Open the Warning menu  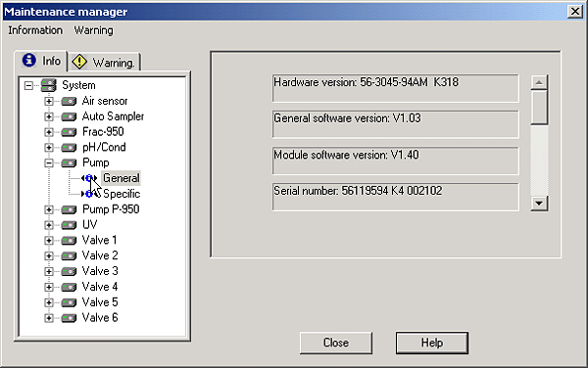pos(93,30)
